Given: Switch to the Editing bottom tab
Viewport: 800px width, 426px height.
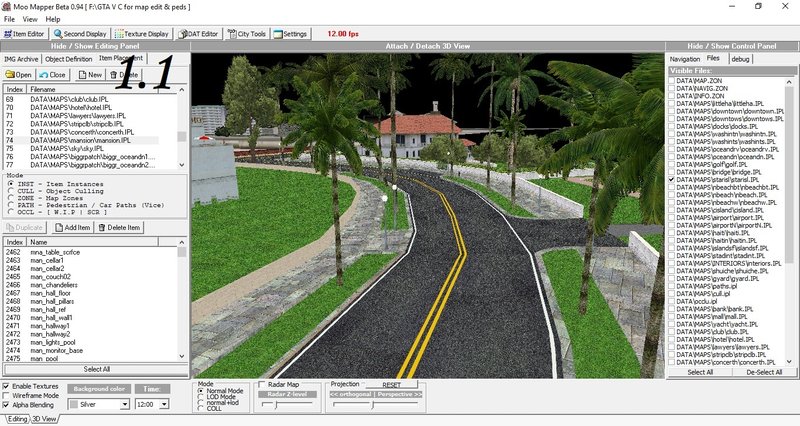Looking at the screenshot, I should 17,419.
